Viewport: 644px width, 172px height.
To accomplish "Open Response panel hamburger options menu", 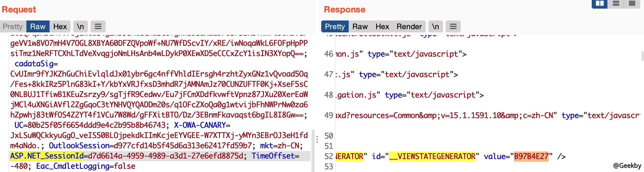I will point(453,26).
